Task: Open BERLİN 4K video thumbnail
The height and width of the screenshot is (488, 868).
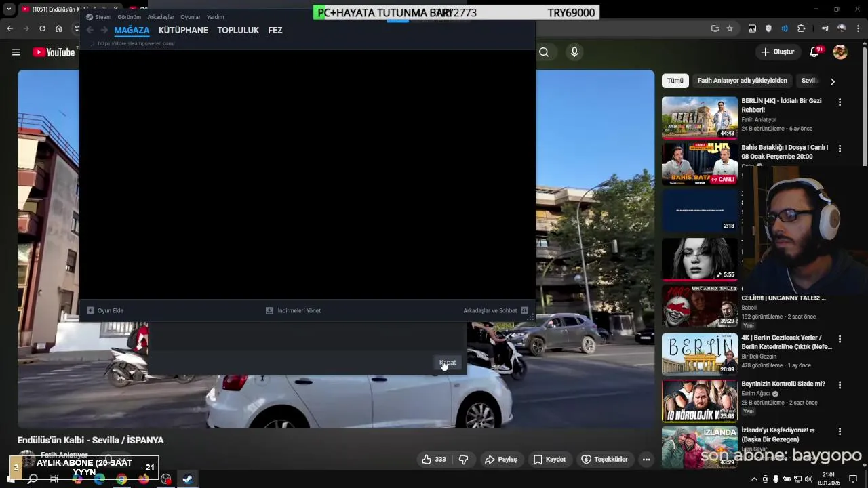Action: (700, 117)
